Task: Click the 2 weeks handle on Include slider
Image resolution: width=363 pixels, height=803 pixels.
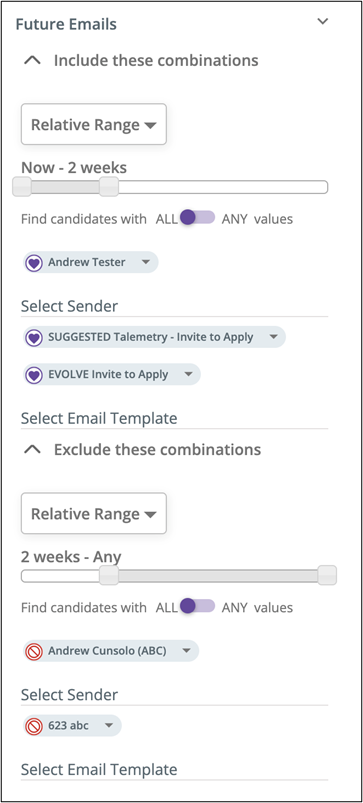Action: pyautogui.click(x=109, y=187)
